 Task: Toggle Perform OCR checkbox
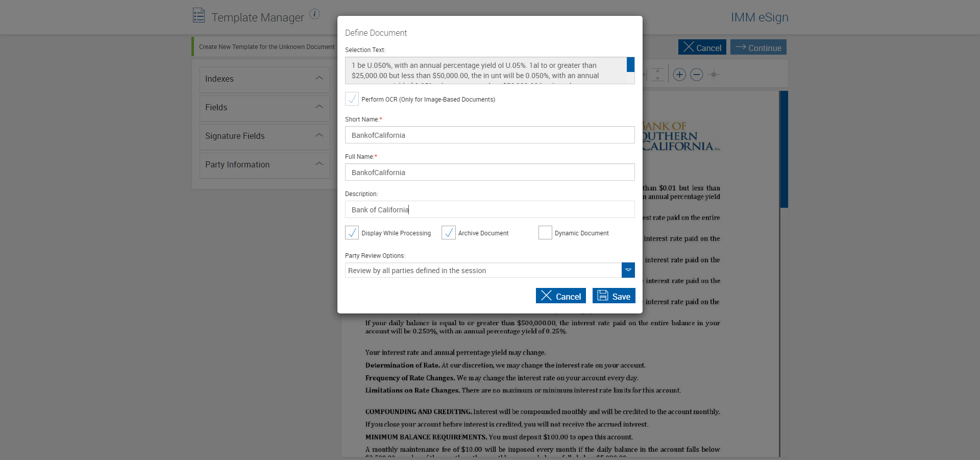coord(352,99)
